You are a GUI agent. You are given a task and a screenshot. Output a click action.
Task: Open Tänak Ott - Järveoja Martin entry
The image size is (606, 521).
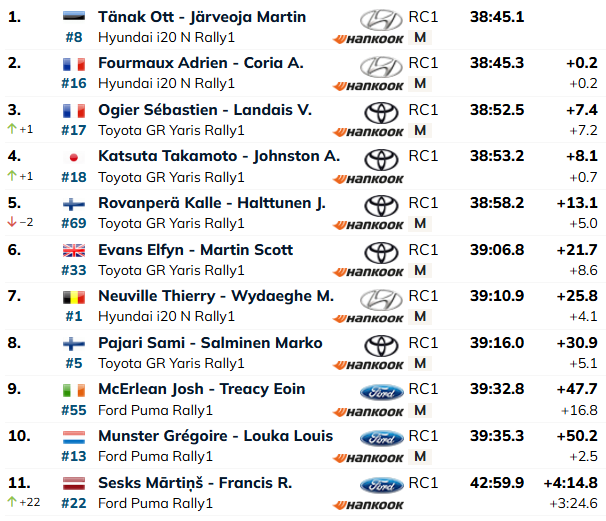click(x=202, y=17)
